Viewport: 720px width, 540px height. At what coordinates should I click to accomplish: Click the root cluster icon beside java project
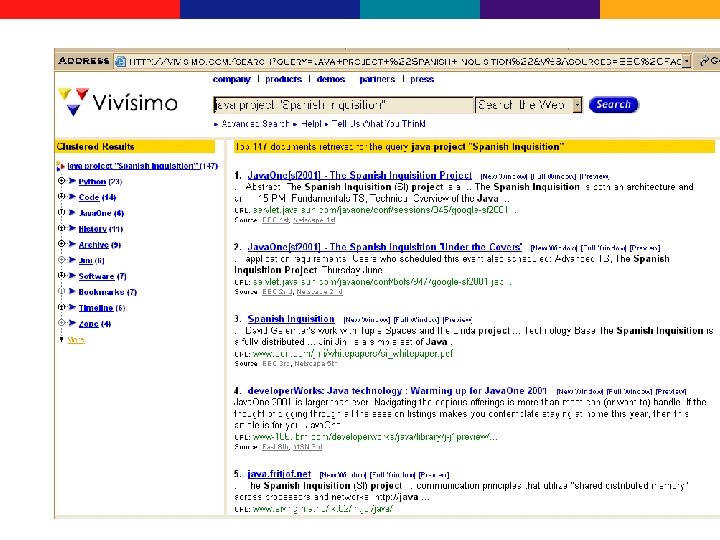click(x=61, y=166)
